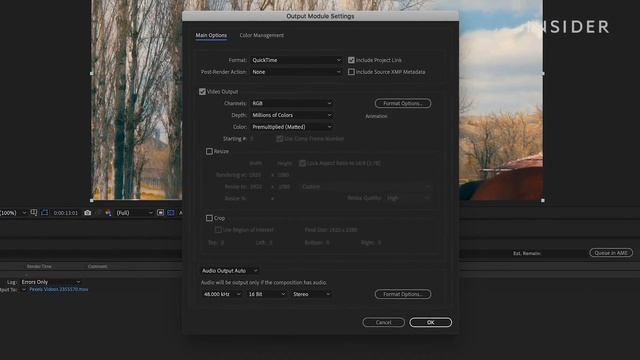This screenshot has width=640, height=360.
Task: Click the Cancel button
Action: (383, 322)
